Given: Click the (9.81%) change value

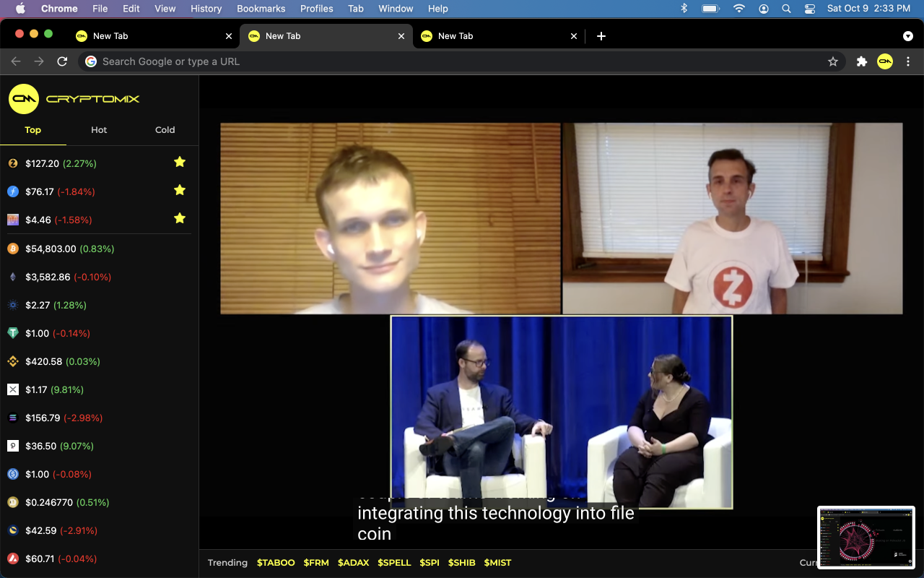Looking at the screenshot, I should (69, 389).
